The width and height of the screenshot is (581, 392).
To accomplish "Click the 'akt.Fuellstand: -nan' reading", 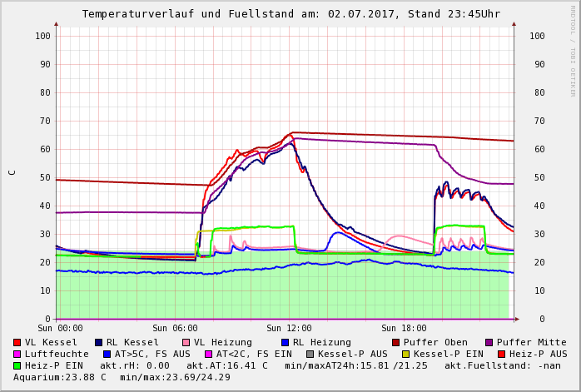I will [503, 365].
